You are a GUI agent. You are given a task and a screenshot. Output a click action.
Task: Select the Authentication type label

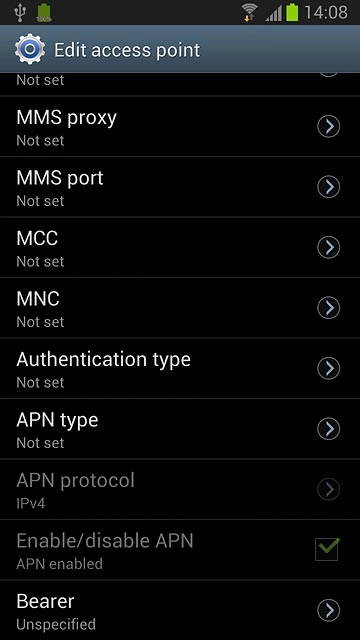[x=103, y=360]
